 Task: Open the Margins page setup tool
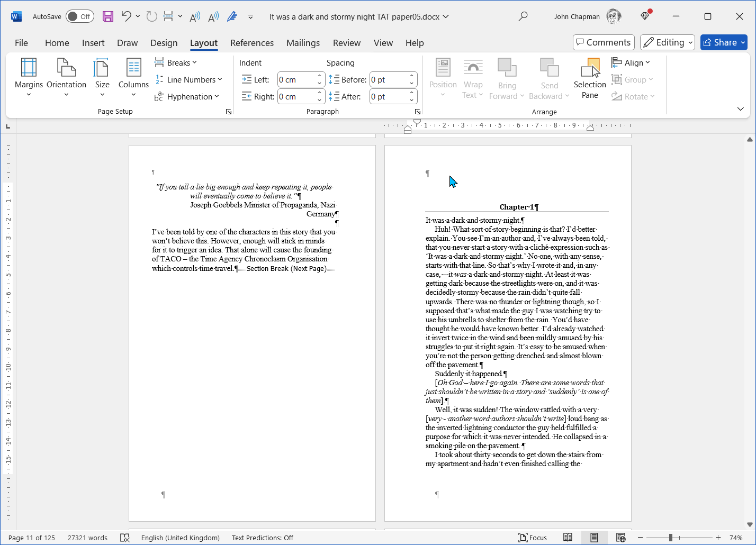pos(29,77)
